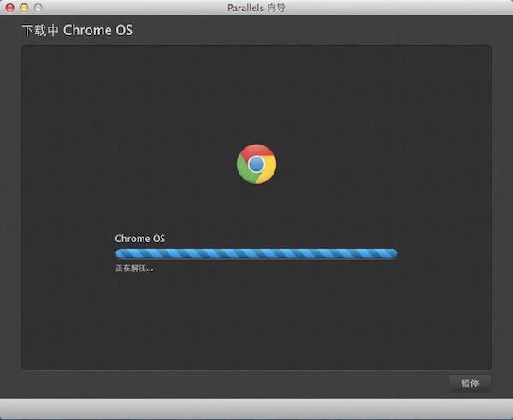Image resolution: width=513 pixels, height=420 pixels.
Task: Pause the download with 暂停 button
Action: 469,384
